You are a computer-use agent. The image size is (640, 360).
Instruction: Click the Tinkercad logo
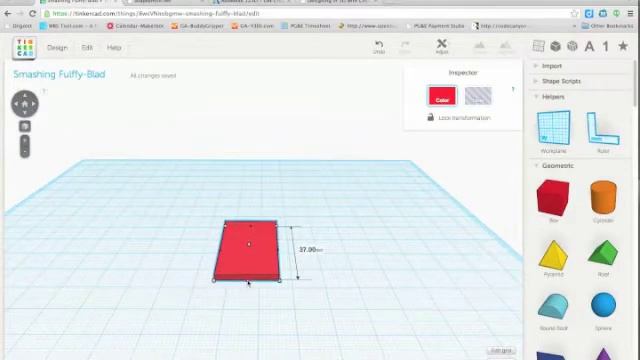tap(24, 48)
